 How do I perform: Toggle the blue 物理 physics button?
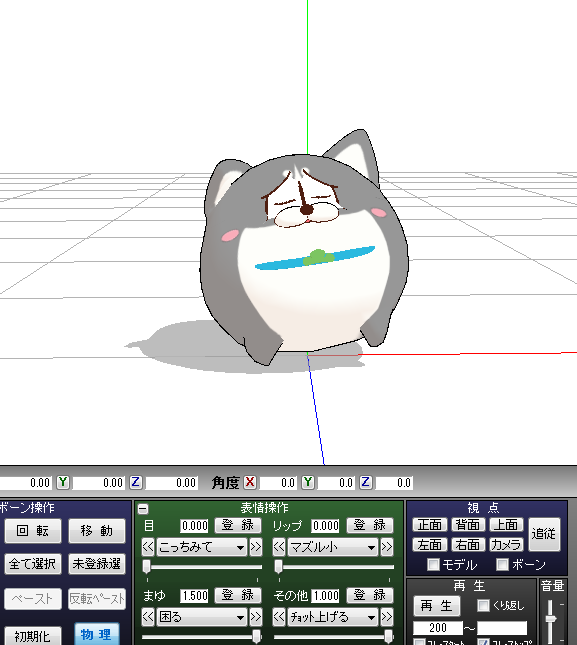(97, 634)
